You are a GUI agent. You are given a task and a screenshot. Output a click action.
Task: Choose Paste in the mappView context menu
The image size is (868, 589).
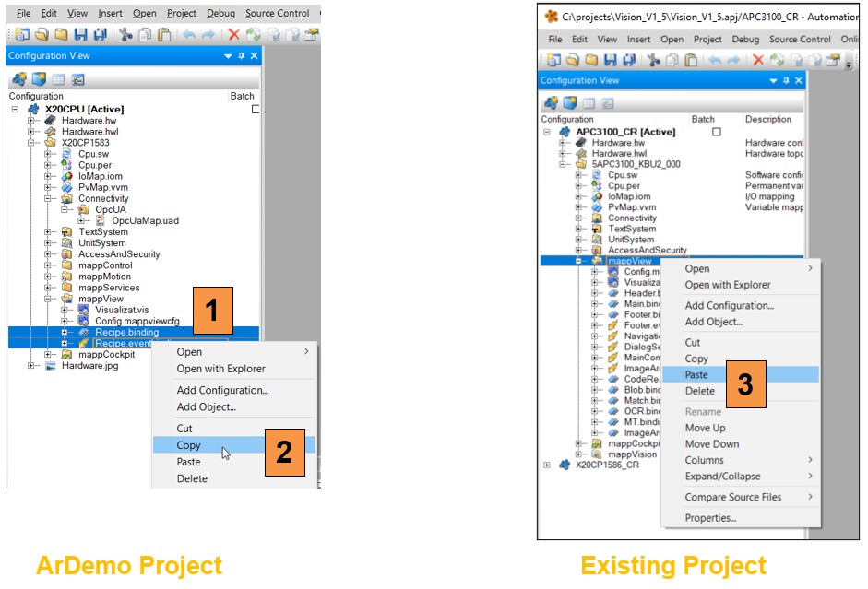pyautogui.click(x=696, y=374)
